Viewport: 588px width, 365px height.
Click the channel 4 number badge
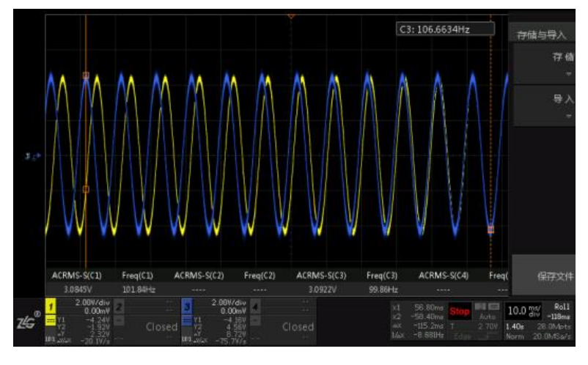click(254, 304)
